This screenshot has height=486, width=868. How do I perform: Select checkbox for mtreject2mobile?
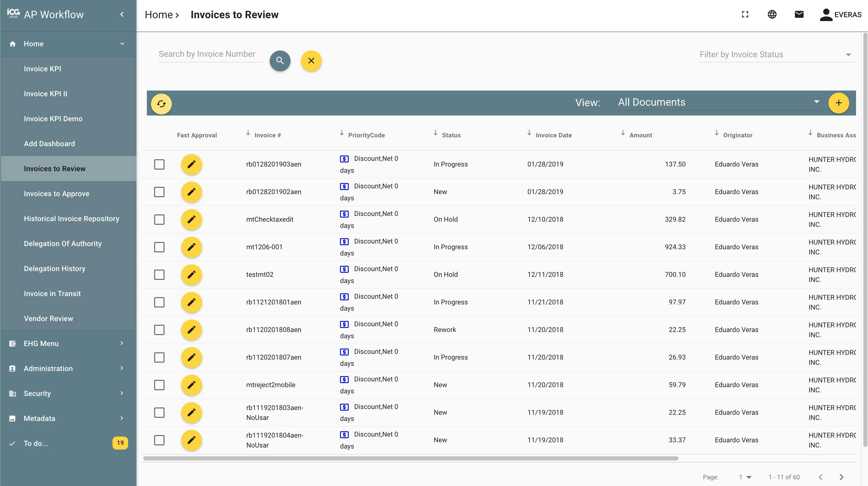(159, 385)
